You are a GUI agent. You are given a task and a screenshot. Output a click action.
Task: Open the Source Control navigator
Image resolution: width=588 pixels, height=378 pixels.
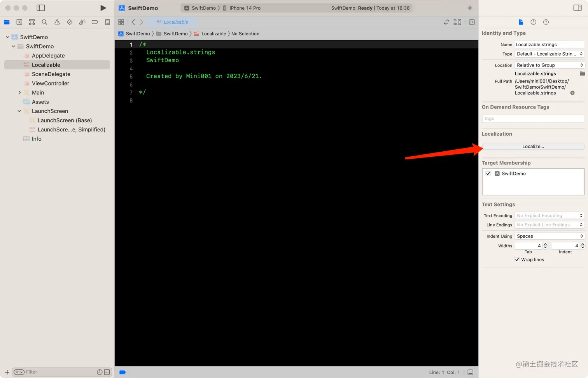click(19, 22)
